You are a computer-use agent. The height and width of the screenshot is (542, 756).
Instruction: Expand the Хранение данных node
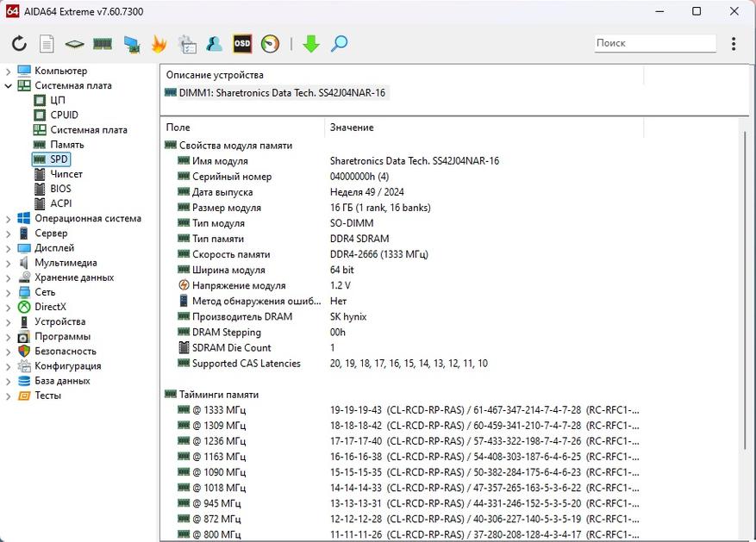pyautogui.click(x=9, y=278)
